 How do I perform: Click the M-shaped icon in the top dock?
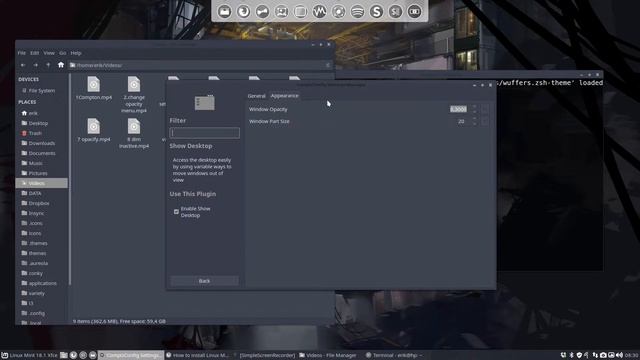coord(319,11)
